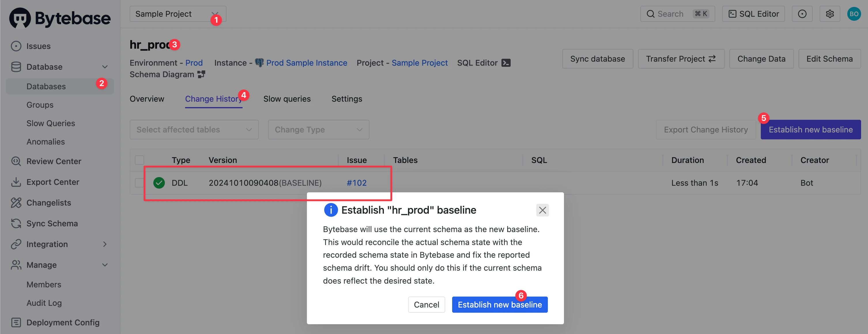Screen dimensions: 868x334
Task: Open SQL Editor terminal icon beside hr_prod
Action: (x=506, y=63)
